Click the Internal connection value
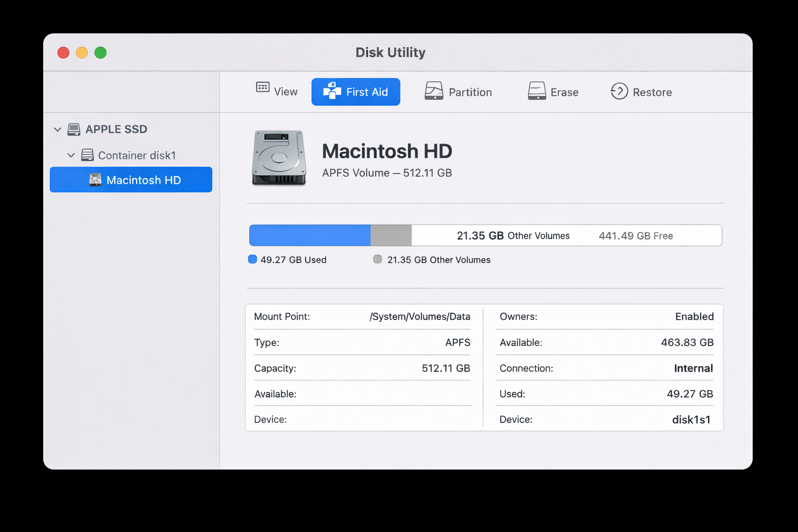This screenshot has width=798, height=532. (x=694, y=368)
